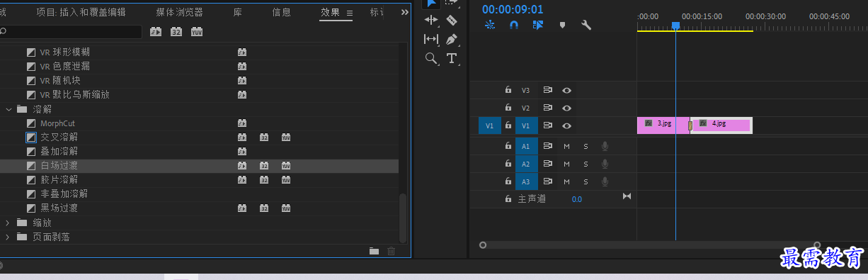Toggle timeline snapping magnet icon
The width and height of the screenshot is (868, 280).
pos(514,25)
